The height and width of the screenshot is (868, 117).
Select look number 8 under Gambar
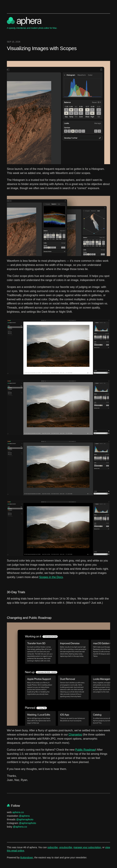point(72,131)
